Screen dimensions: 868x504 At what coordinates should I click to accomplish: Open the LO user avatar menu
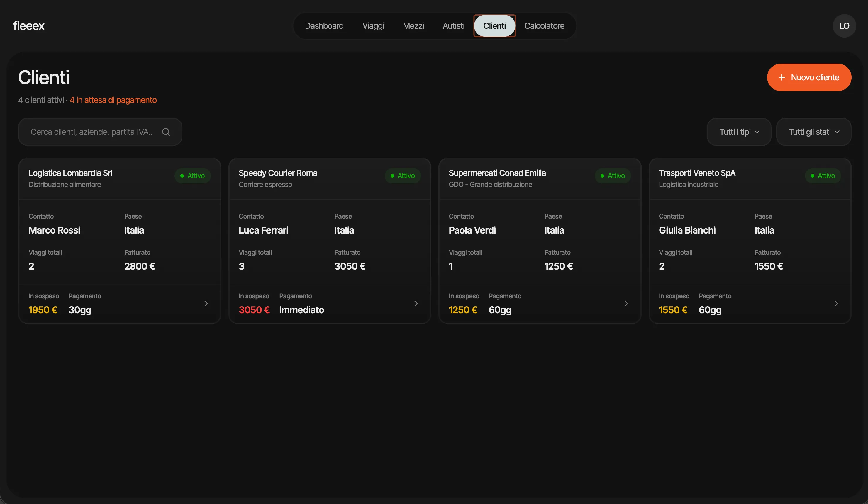(x=844, y=26)
